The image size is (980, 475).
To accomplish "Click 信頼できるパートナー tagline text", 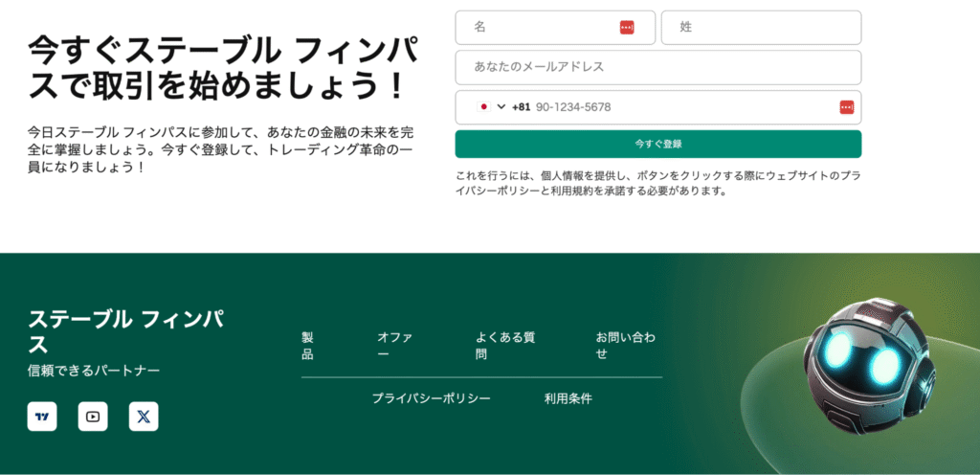I will (94, 371).
